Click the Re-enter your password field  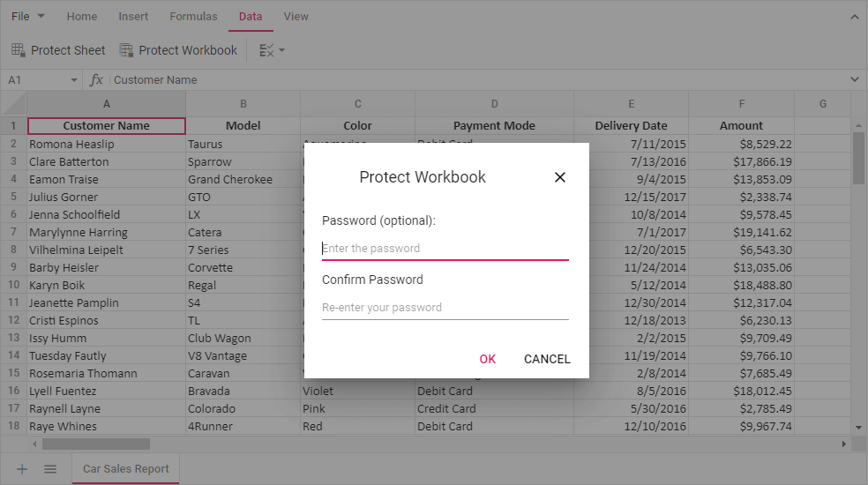pos(445,308)
